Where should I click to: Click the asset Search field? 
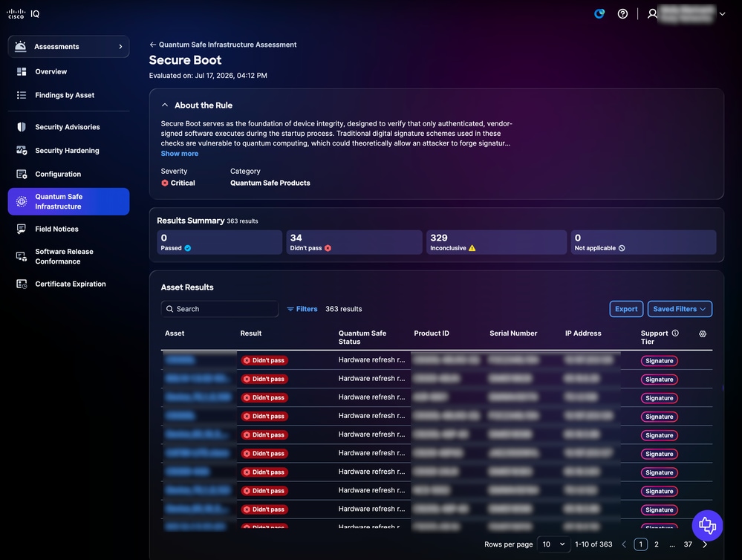(220, 309)
